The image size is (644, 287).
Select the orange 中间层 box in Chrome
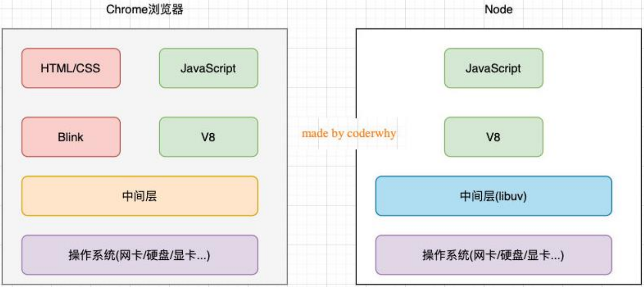140,196
